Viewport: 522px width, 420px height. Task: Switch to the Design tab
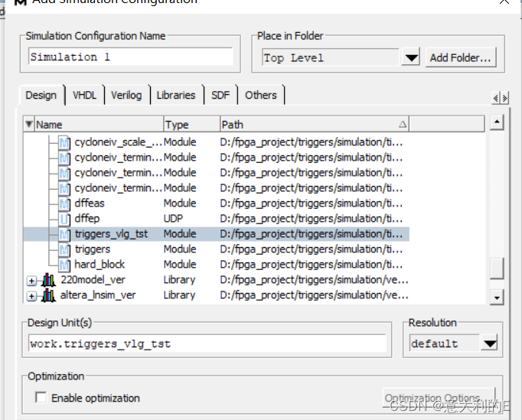click(x=41, y=96)
